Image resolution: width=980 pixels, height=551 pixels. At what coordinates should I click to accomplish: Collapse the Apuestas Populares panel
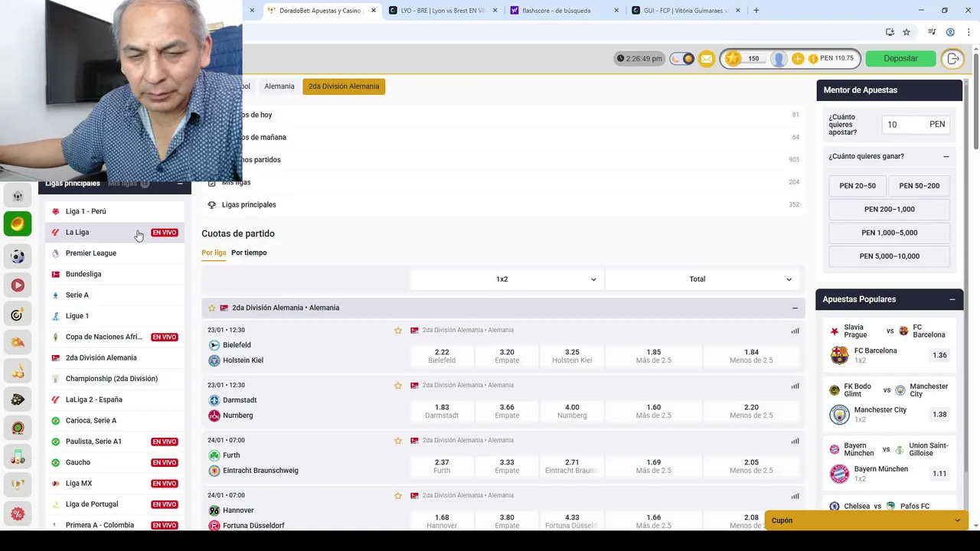[x=952, y=299]
